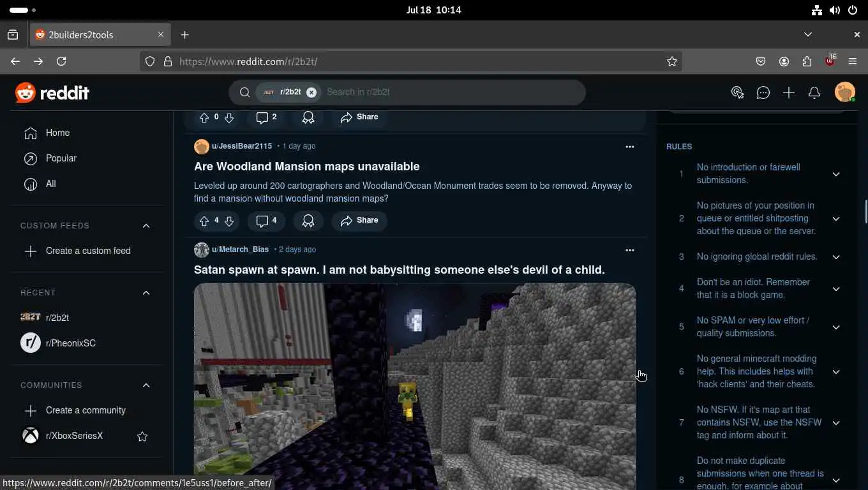Click the page scrollbar thumb
This screenshot has height=490, width=868.
coord(865,211)
